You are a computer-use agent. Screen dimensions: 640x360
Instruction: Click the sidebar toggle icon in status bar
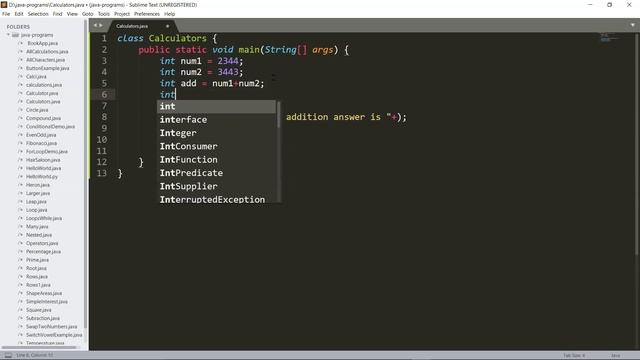[8, 356]
